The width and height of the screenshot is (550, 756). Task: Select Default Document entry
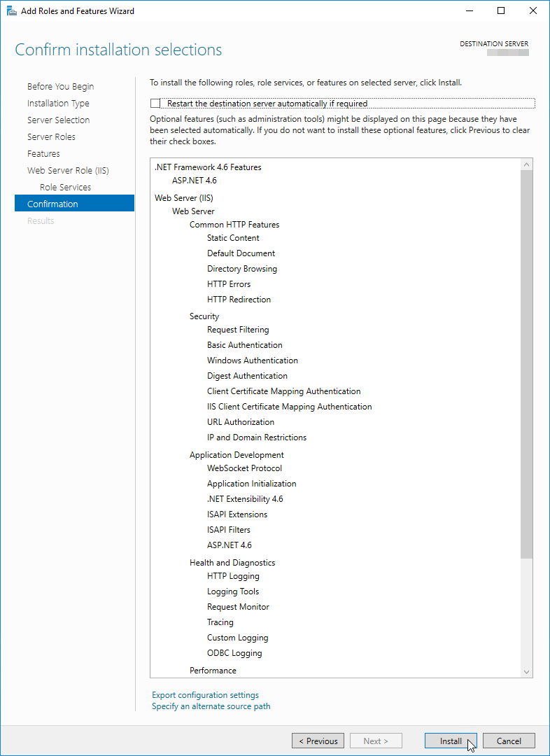[x=241, y=253]
